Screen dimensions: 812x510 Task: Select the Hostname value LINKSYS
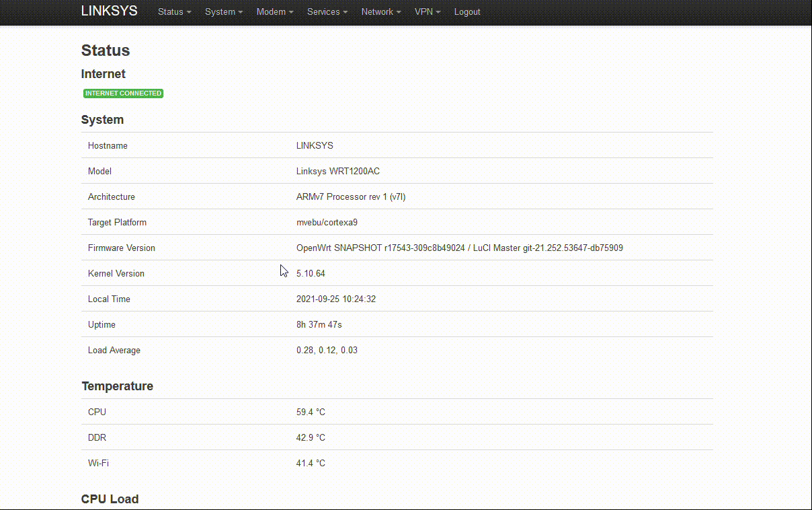coord(315,145)
